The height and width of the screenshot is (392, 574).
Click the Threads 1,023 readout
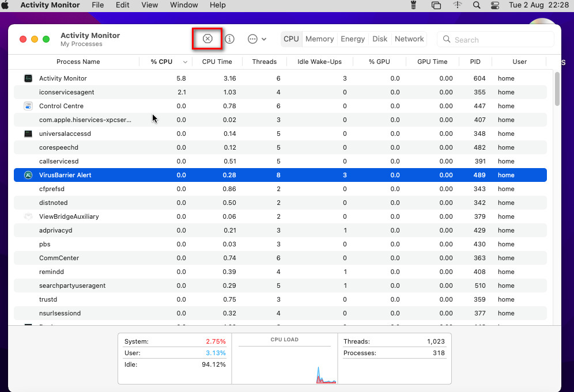pyautogui.click(x=394, y=341)
